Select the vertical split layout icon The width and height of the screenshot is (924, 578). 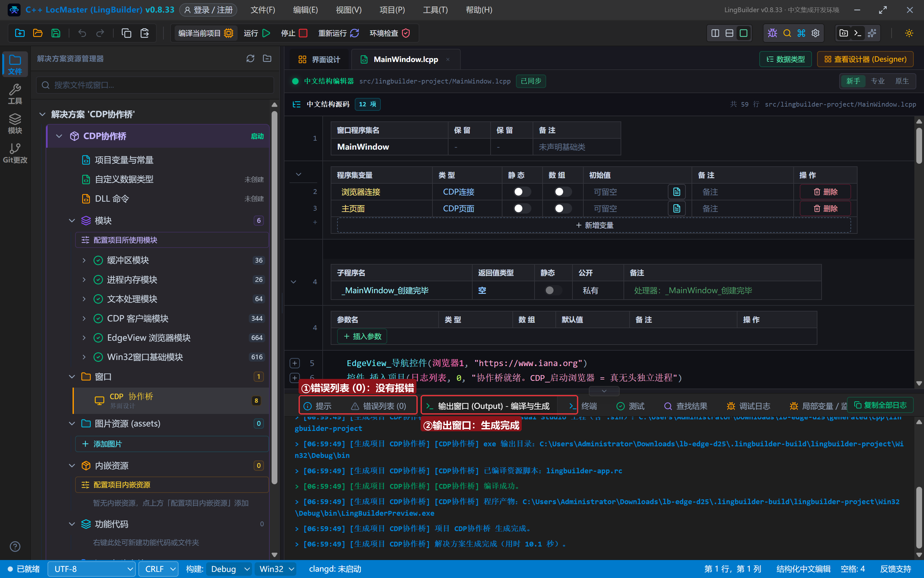tap(715, 33)
